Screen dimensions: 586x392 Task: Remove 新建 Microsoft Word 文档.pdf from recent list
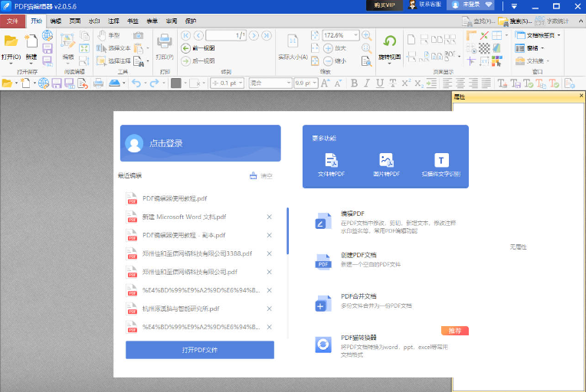(x=269, y=217)
